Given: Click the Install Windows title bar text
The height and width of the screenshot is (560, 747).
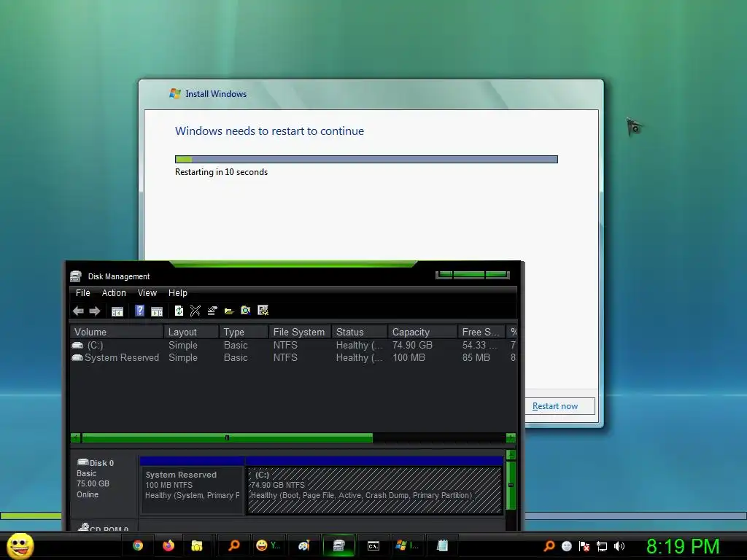Looking at the screenshot, I should click(x=216, y=94).
